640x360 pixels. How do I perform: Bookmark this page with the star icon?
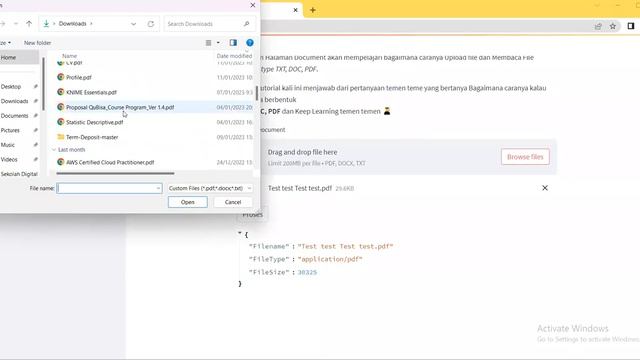613,26
